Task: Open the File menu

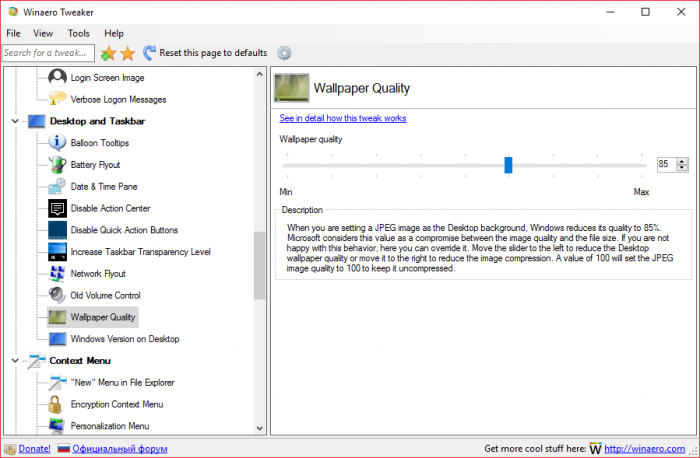Action: (13, 33)
